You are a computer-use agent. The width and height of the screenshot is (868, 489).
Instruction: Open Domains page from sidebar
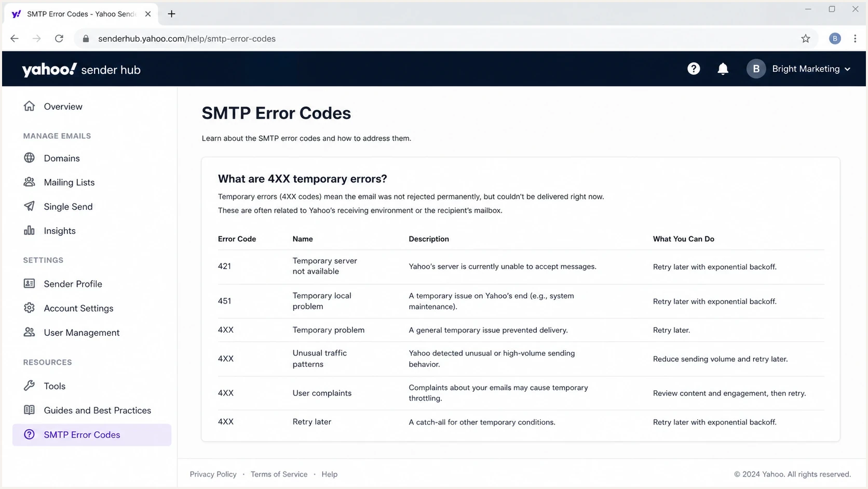click(x=62, y=158)
